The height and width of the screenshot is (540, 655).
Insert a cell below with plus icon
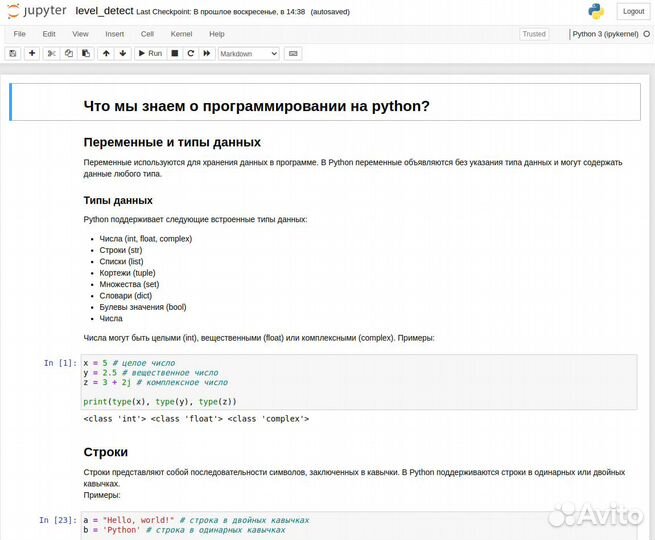[x=32, y=53]
